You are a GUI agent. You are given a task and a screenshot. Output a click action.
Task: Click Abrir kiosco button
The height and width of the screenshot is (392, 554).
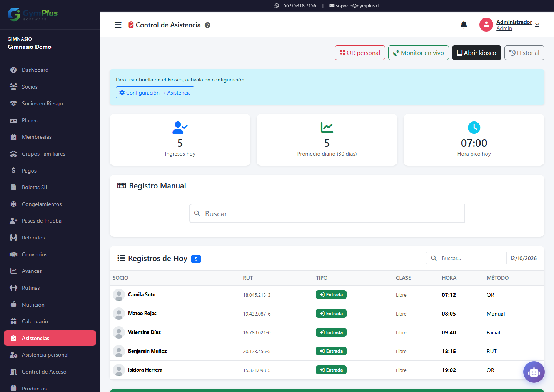click(476, 53)
